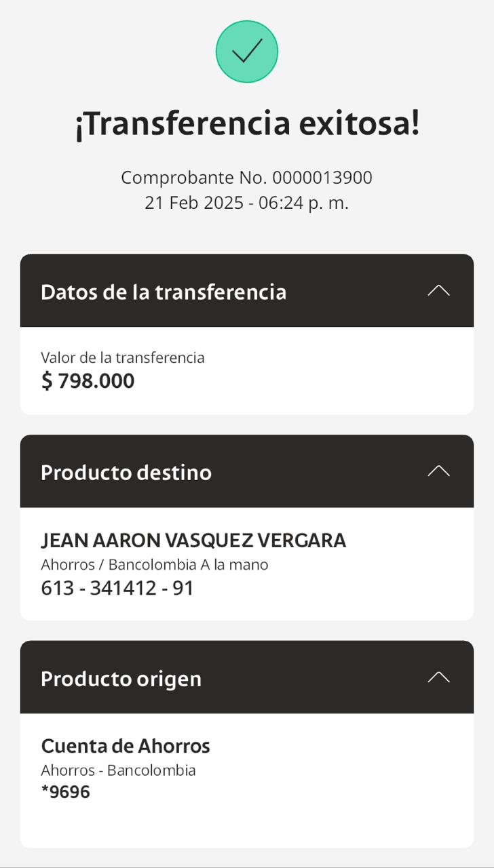Select the transfer amount $ 798.000
The width and height of the screenshot is (494, 868).
click(x=88, y=381)
